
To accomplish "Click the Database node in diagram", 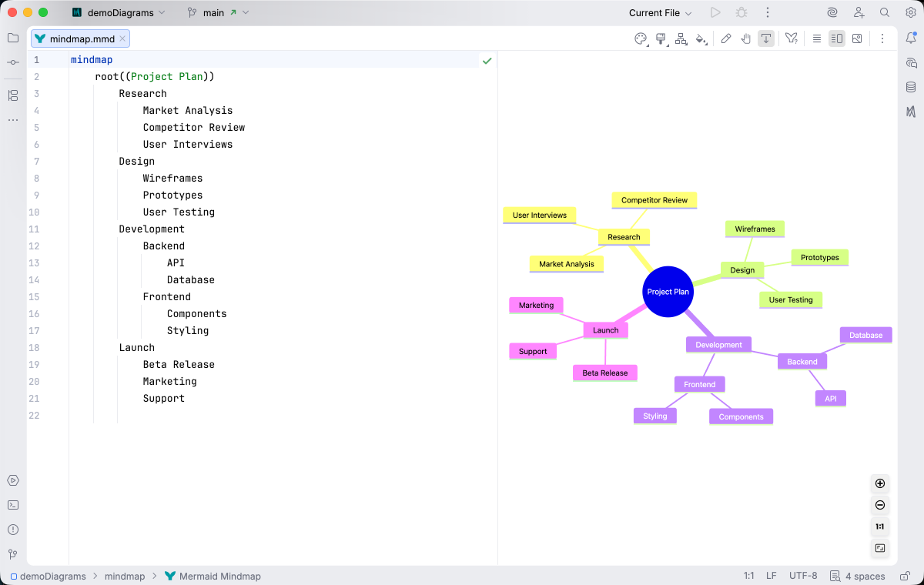I will [865, 335].
